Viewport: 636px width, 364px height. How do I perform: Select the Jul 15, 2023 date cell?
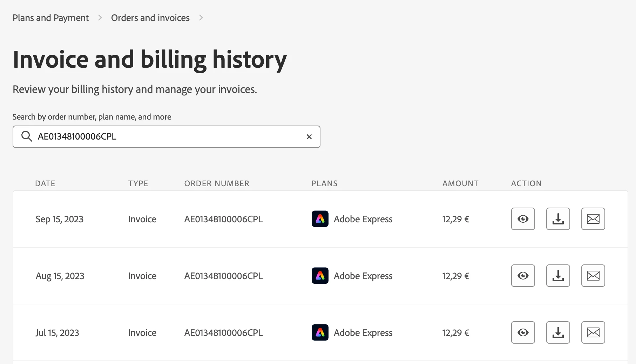click(x=57, y=333)
